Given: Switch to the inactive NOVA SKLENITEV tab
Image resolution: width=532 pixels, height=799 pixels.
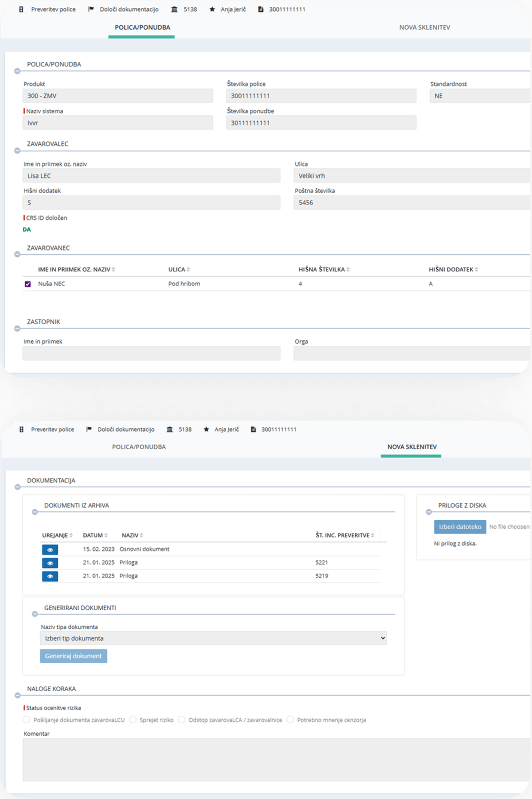Looking at the screenshot, I should click(424, 28).
